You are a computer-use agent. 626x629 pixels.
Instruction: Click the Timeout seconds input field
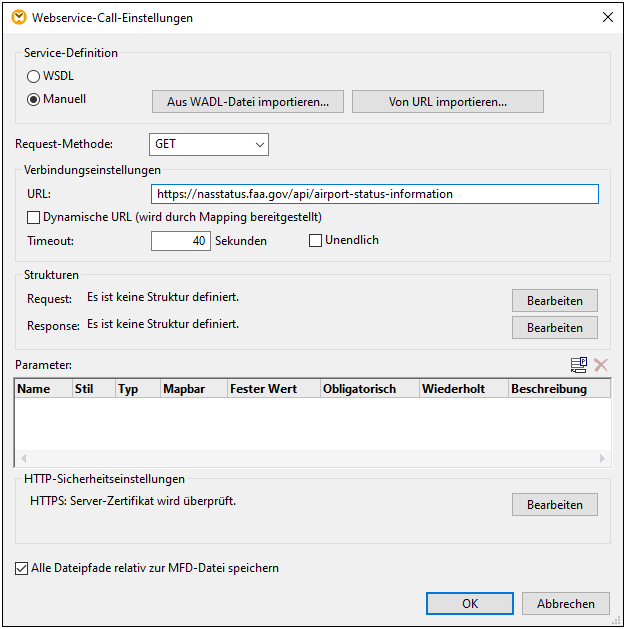tap(180, 240)
